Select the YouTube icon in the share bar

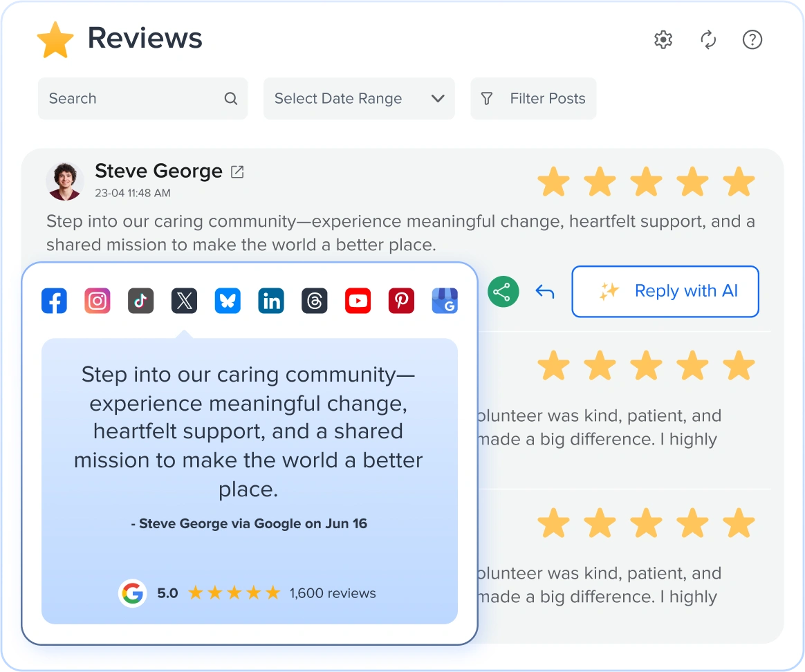358,301
